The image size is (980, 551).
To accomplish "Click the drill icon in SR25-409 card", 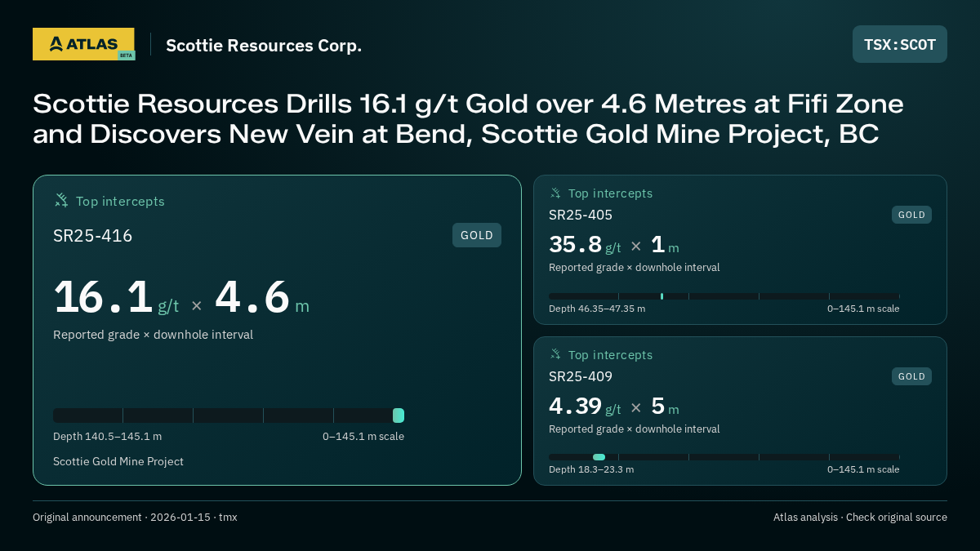I will pos(555,354).
